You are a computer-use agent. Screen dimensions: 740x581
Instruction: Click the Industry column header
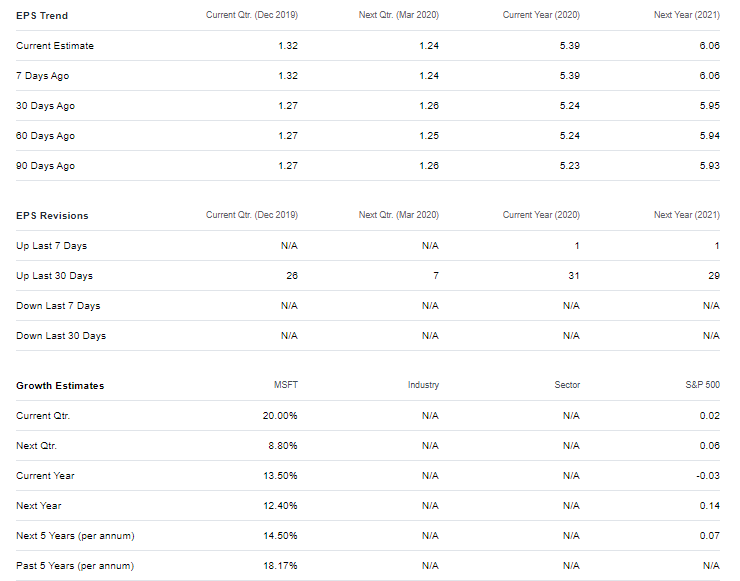423,385
